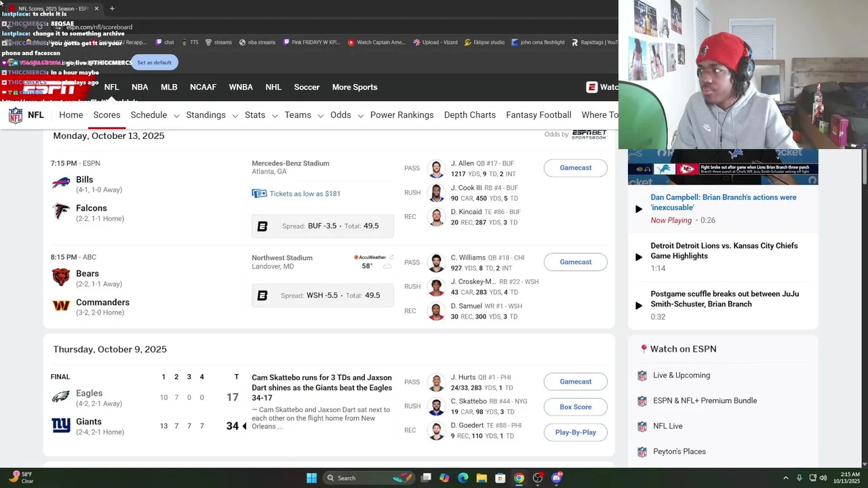
Task: Open Power Rankings tab
Action: (x=402, y=115)
